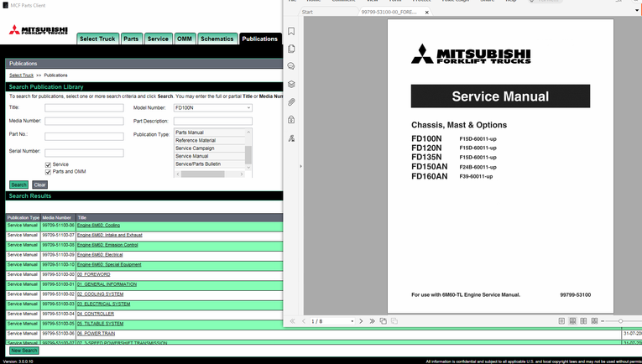Adjust the PDF zoom slider

(x=620, y=321)
